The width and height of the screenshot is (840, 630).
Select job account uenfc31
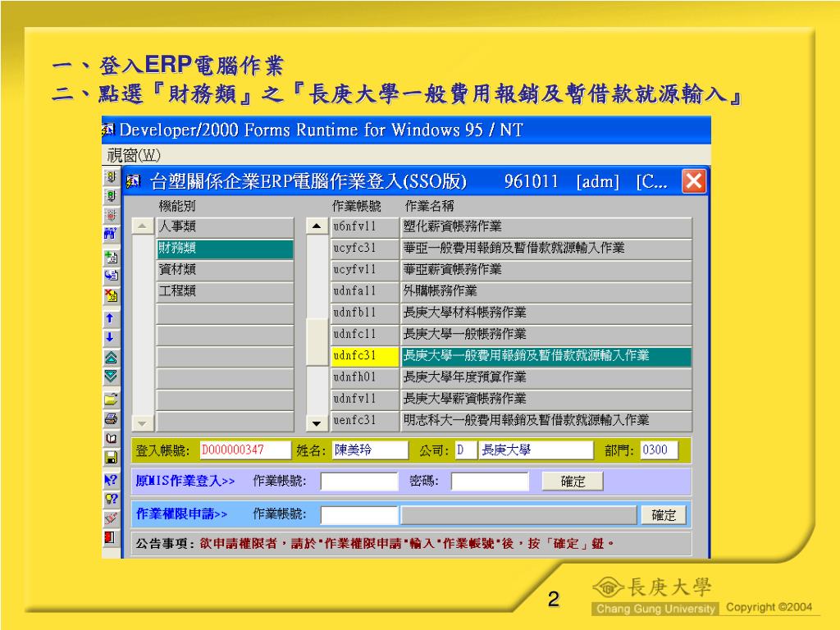point(365,420)
